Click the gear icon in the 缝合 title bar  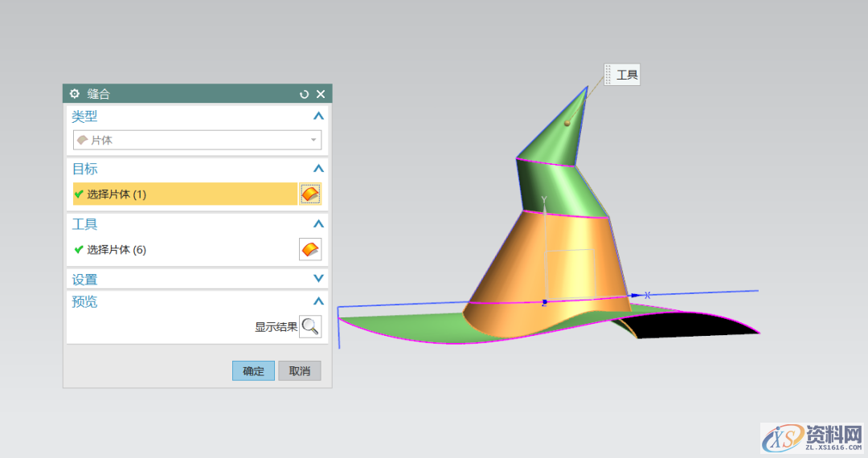click(75, 94)
